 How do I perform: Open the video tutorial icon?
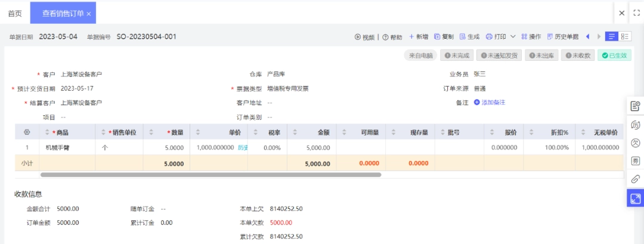click(358, 37)
